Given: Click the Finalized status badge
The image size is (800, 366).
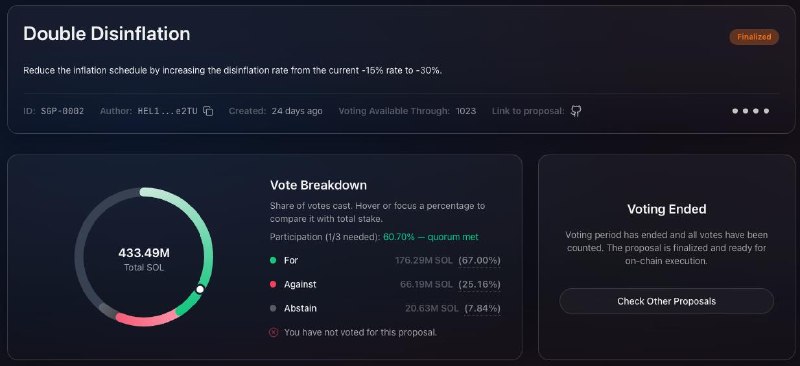Looking at the screenshot, I should click(x=754, y=37).
